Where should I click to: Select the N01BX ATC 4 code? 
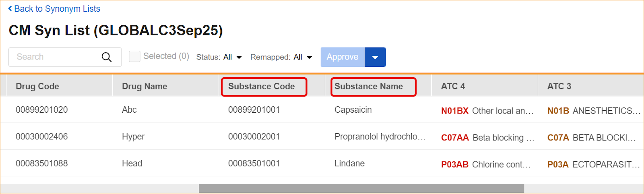click(x=454, y=111)
